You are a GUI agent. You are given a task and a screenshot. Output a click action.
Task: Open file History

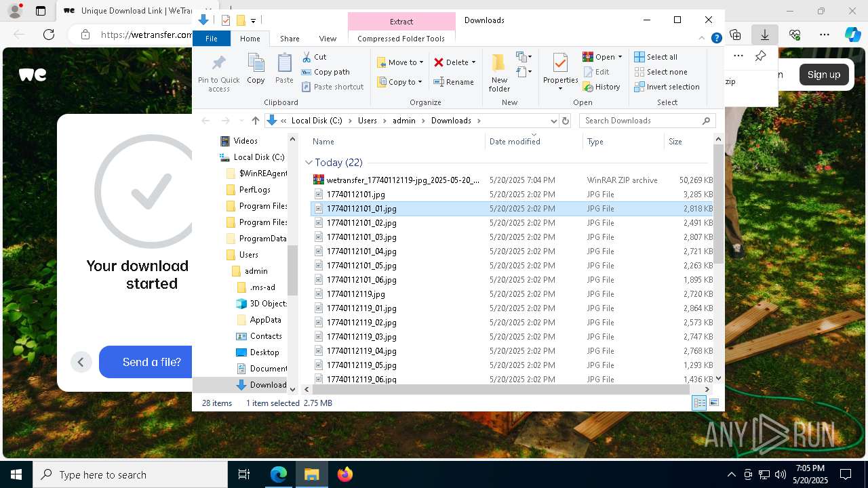pos(601,87)
